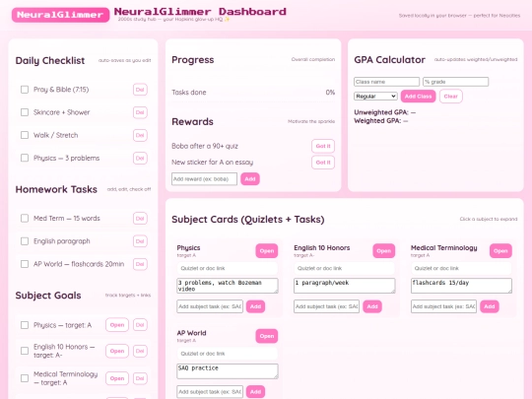Delete the Medical Terminology goal
The height and width of the screenshot is (399, 532).
click(x=140, y=378)
